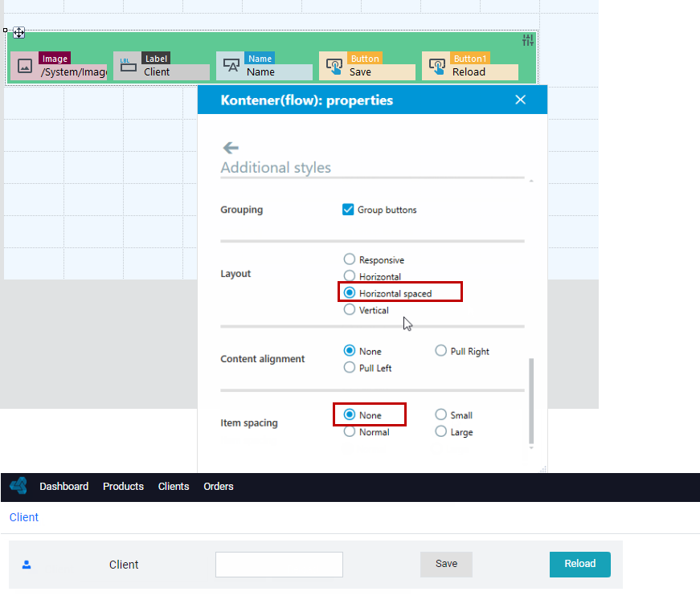Click the empty Client name input field
Viewport: 700px width, 616px height.
tap(279, 565)
